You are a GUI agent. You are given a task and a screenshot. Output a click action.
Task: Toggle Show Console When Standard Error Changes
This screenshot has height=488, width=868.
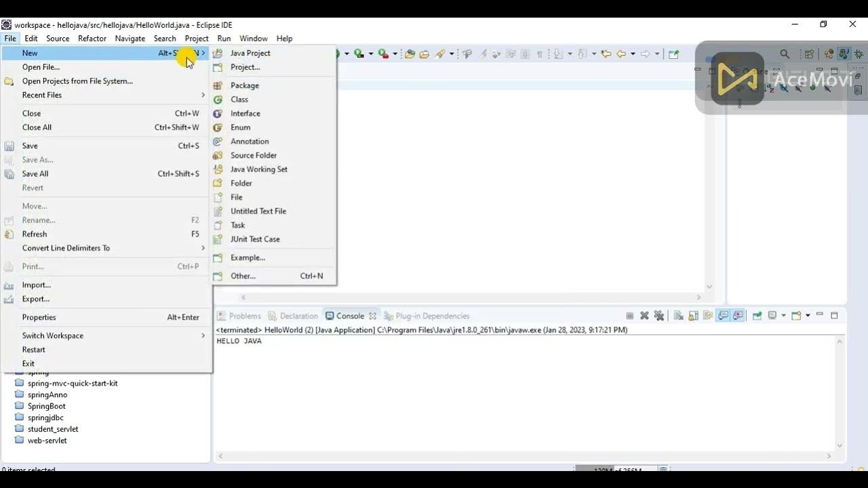pos(738,316)
